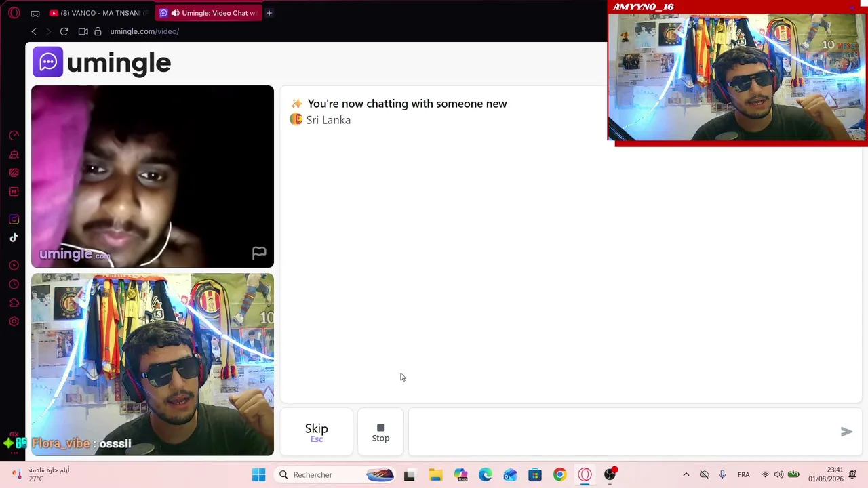Open Microsoft Store from the taskbar
This screenshot has width=868, height=488.
pos(535,475)
